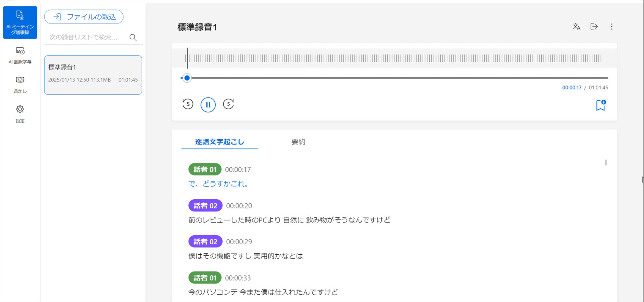Switch to the 要約 tab
Image resolution: width=644 pixels, height=302 pixels.
point(298,142)
